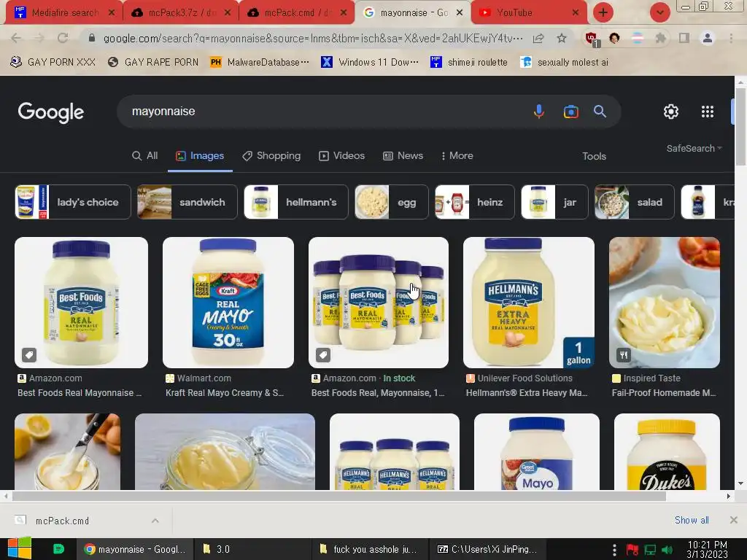747x560 pixels.
Task: Show hidden tray icons dots
Action: (x=614, y=550)
